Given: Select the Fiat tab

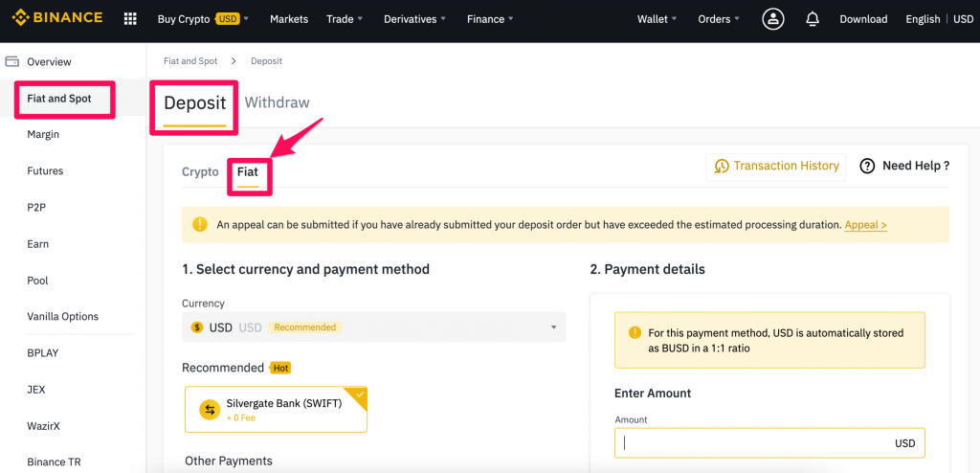Looking at the screenshot, I should pos(248,172).
